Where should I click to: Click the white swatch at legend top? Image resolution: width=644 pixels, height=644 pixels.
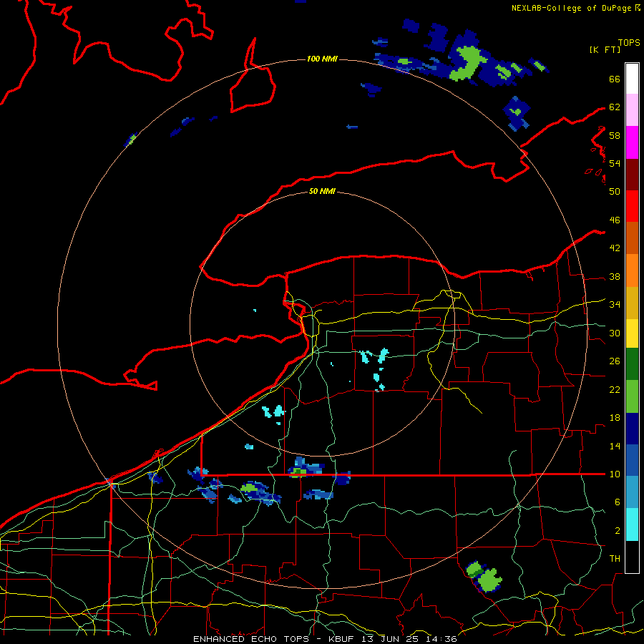pos(632,79)
